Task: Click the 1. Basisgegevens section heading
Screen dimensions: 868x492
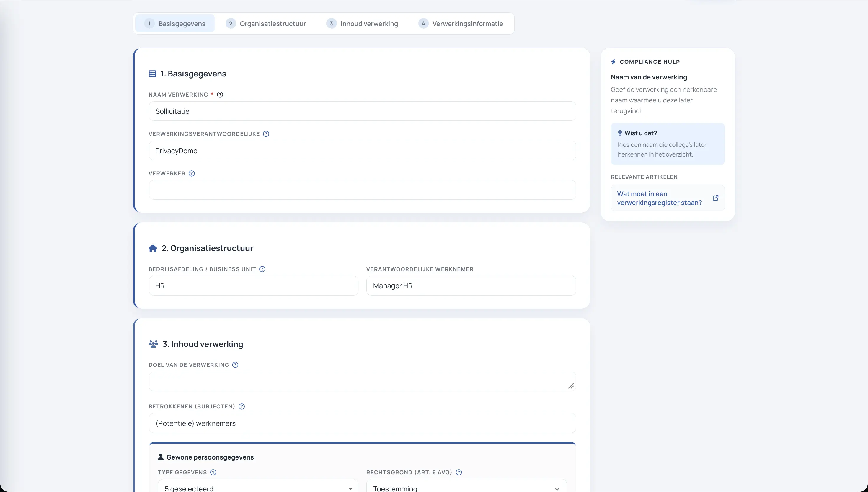Action: pos(193,74)
